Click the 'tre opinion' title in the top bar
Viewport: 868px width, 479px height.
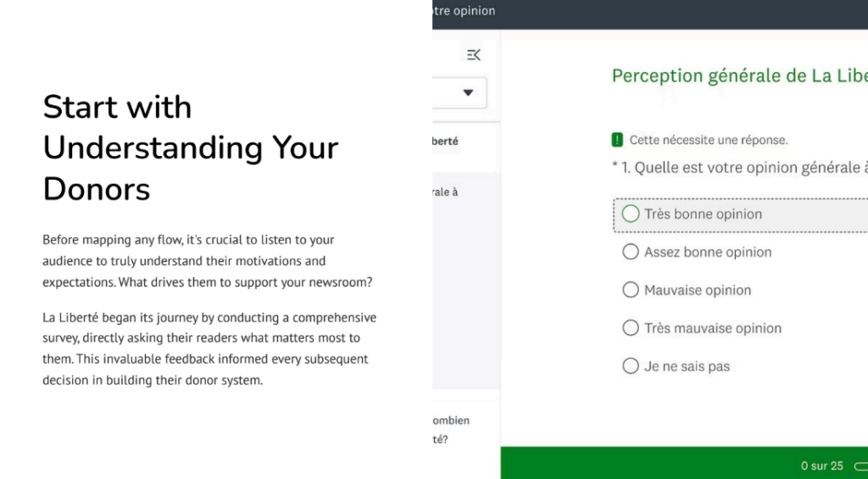pyautogui.click(x=464, y=11)
